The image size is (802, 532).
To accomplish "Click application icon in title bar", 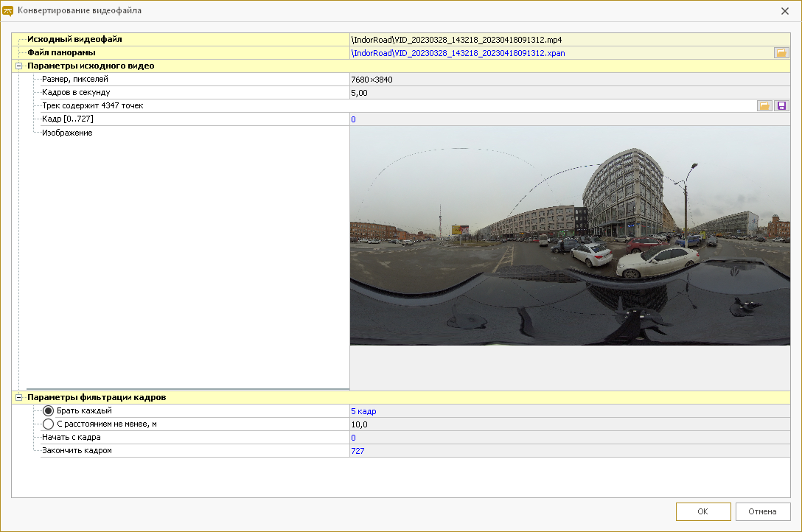I will click(9, 11).
